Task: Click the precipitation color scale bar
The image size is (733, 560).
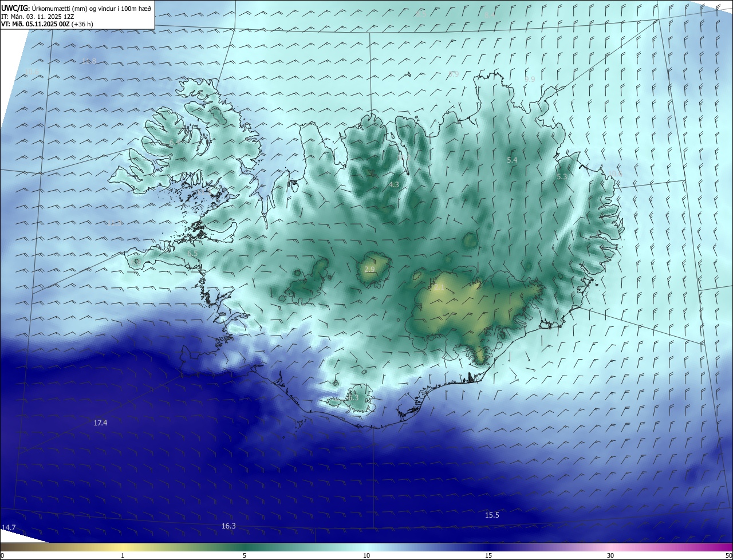Action: (366, 547)
